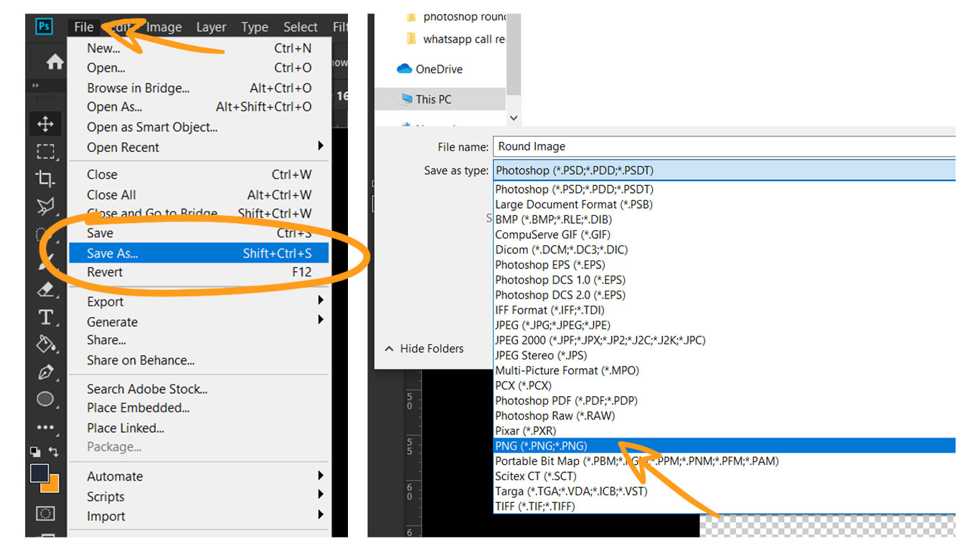Select This PC in folder tree
Image resolution: width=980 pixels, height=551 pixels.
pos(440,99)
